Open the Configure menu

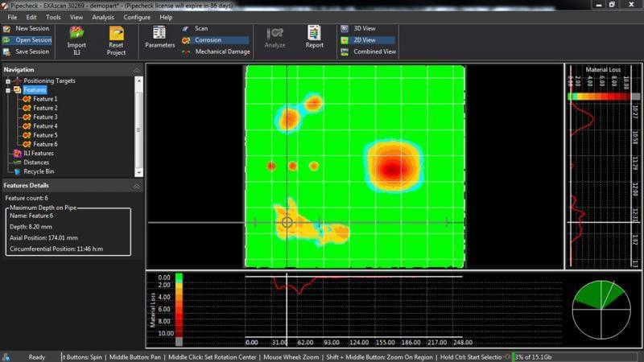[x=137, y=17]
